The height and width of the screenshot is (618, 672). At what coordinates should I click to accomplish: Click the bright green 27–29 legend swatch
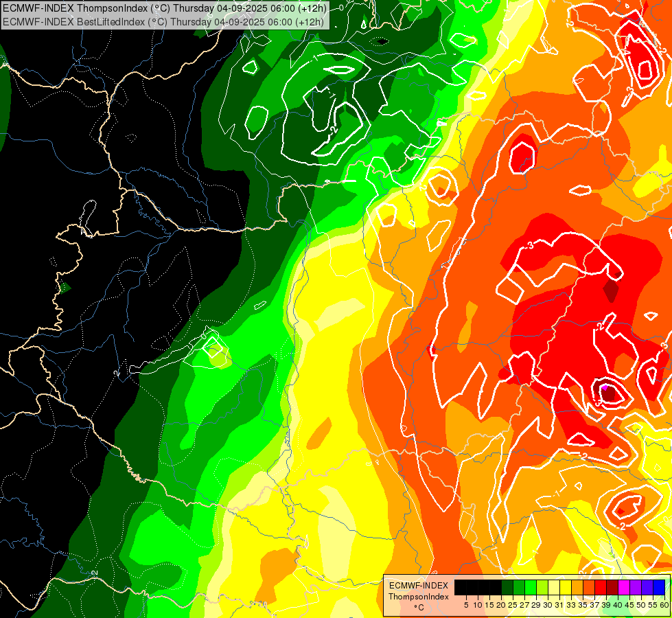tap(531, 587)
